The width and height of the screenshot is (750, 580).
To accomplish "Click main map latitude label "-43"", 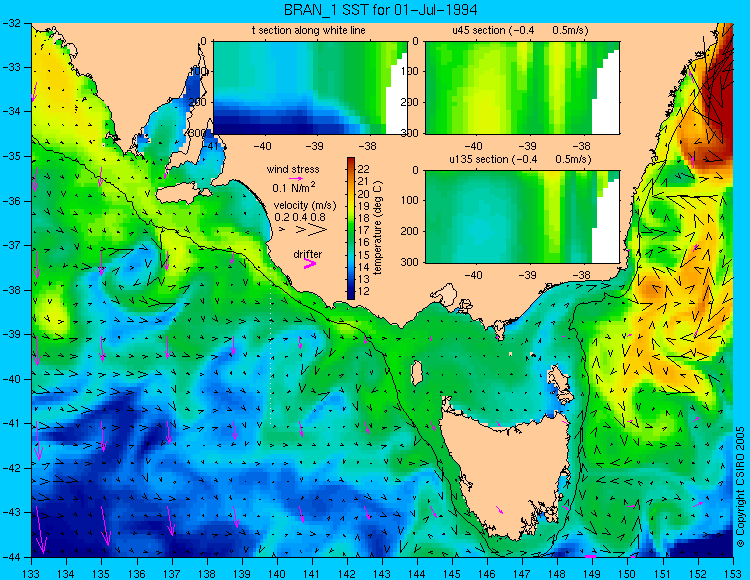I will [x=11, y=513].
